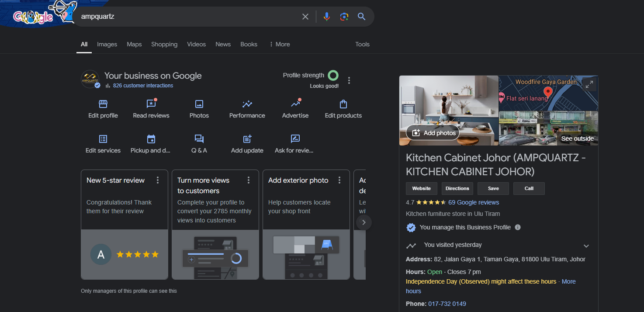Viewport: 644px width, 312px height.
Task: Click the magnifying glass search icon
Action: pos(361,17)
